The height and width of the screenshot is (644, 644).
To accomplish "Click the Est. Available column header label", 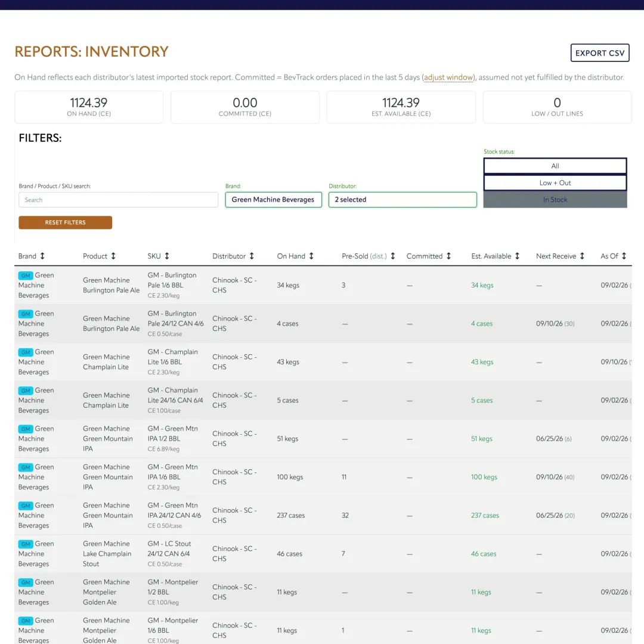I will 491,256.
